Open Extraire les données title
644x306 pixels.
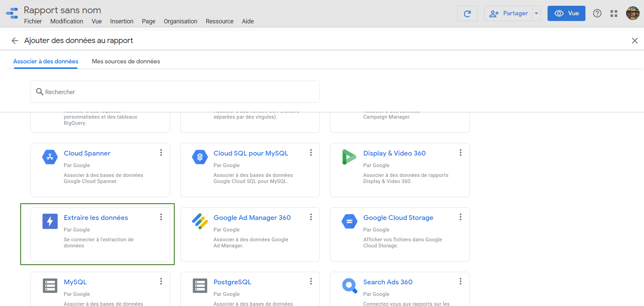[96, 218]
